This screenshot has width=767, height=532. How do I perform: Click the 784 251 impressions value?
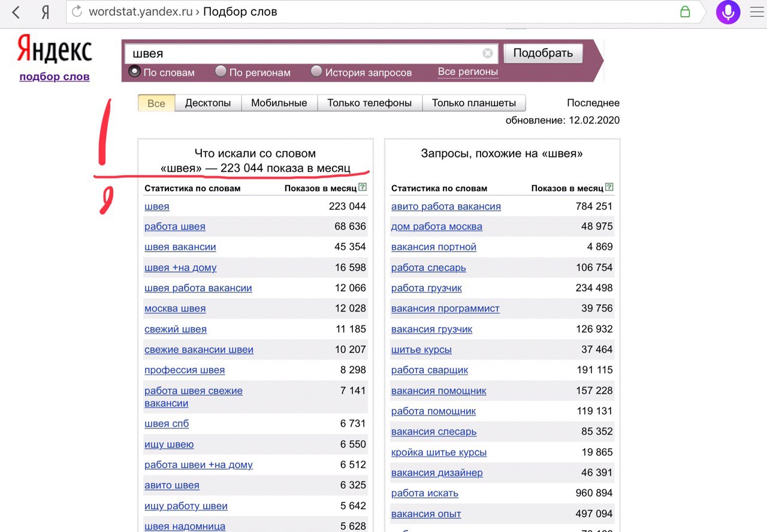click(594, 206)
